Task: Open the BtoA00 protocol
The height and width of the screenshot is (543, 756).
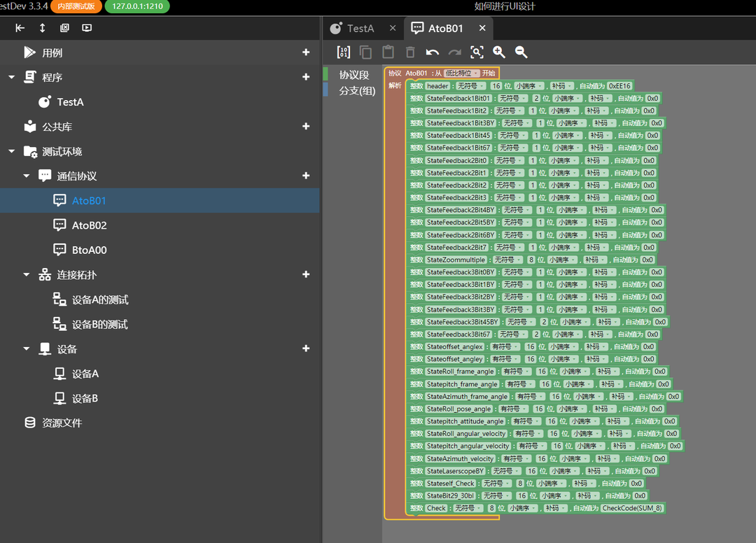Action: coord(89,250)
